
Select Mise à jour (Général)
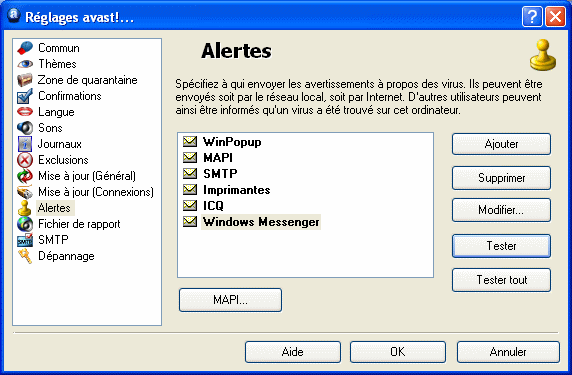pyautogui.click(x=87, y=176)
